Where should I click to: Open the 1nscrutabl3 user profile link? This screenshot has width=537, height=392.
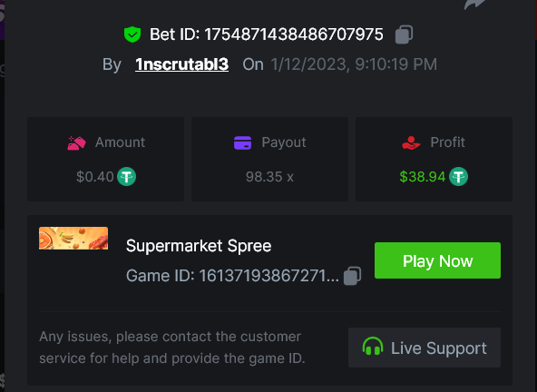click(181, 64)
